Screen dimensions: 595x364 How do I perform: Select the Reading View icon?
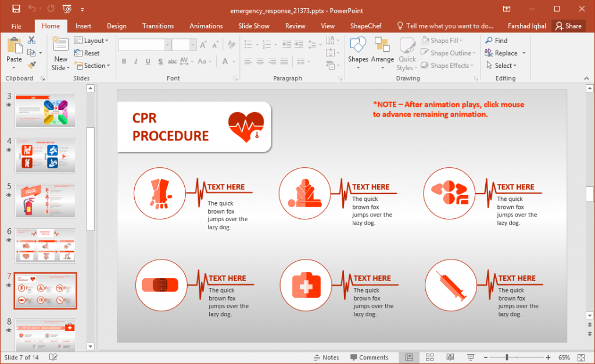[449, 358]
